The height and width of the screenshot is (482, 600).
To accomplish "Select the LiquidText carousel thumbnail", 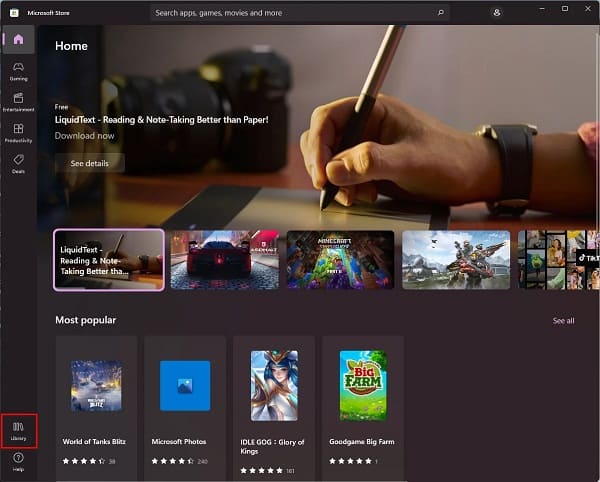I will 109,260.
